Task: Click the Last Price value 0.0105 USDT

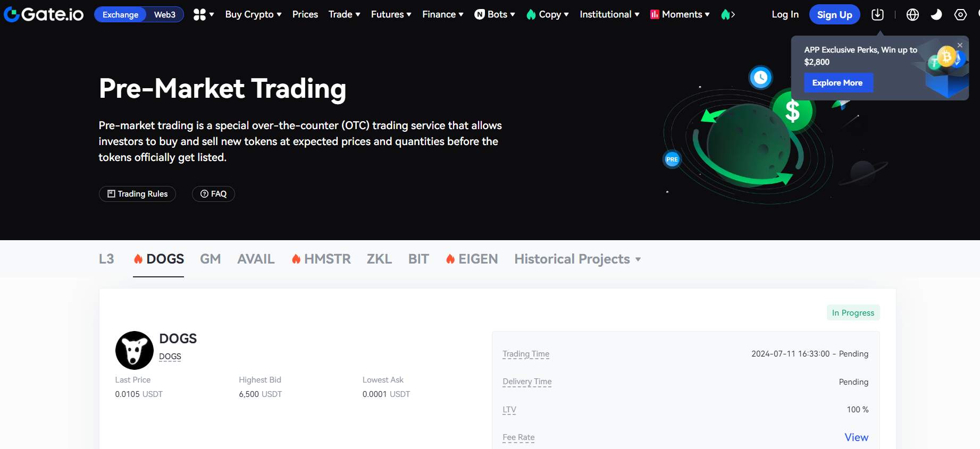Action: click(x=139, y=394)
